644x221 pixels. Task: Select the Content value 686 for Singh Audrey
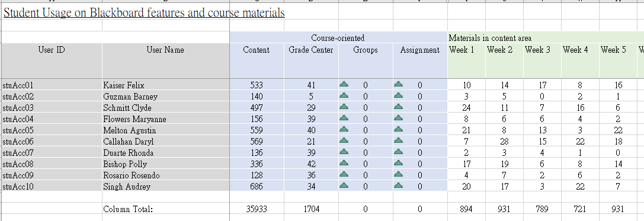(257, 187)
